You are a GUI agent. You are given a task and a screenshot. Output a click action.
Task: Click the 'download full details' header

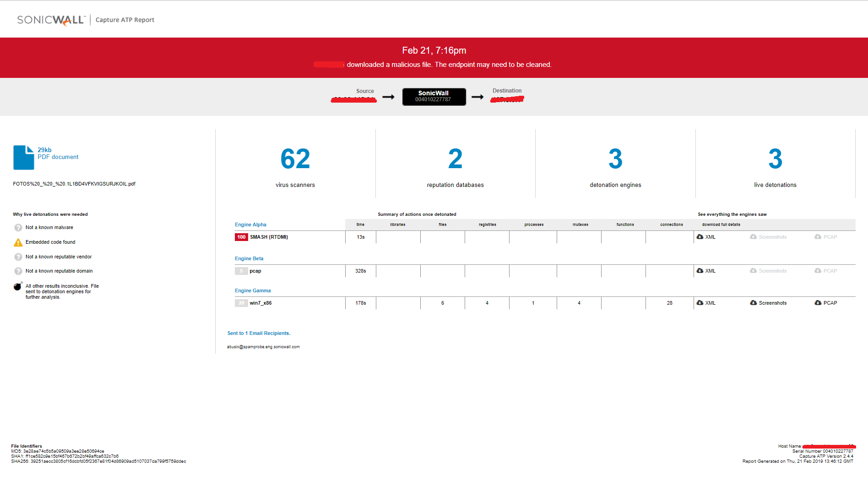(721, 225)
